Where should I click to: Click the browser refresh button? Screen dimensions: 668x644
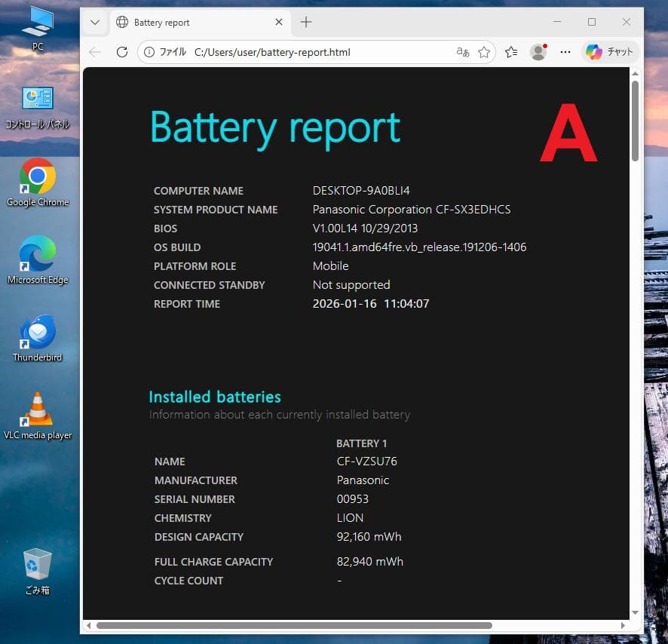[121, 52]
